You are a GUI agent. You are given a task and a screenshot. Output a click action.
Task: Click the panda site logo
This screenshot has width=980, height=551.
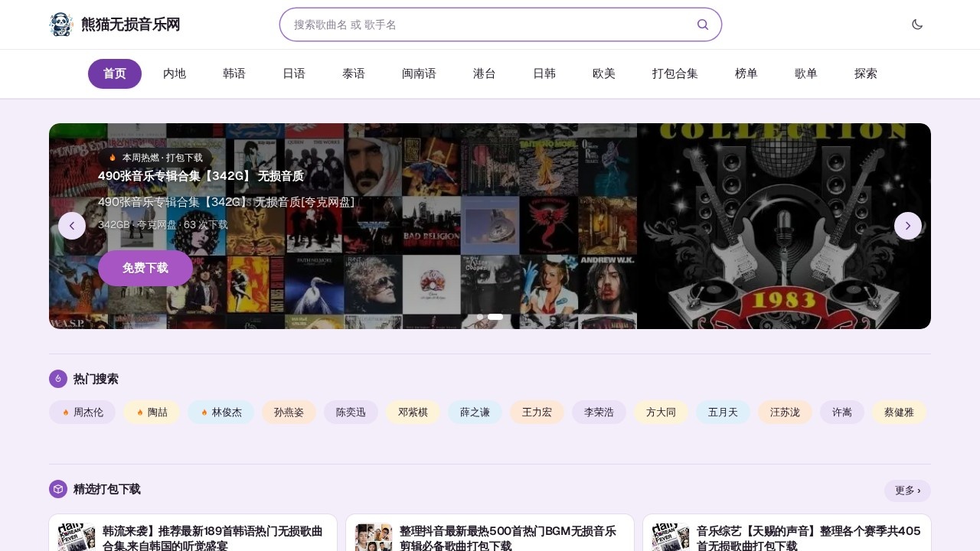tap(61, 24)
